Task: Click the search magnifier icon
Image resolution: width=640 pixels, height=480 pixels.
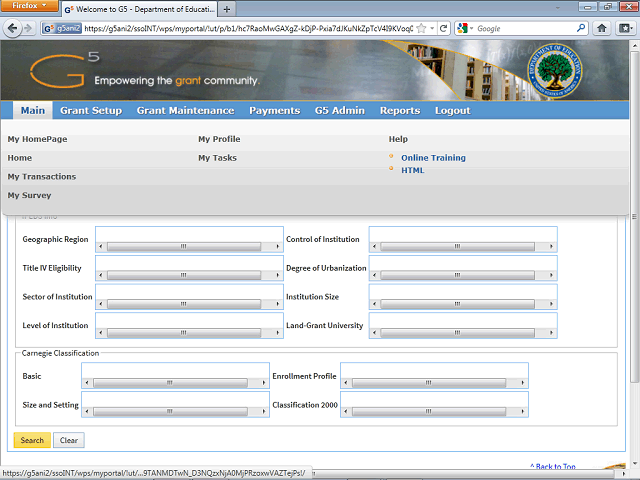Action: (x=580, y=28)
